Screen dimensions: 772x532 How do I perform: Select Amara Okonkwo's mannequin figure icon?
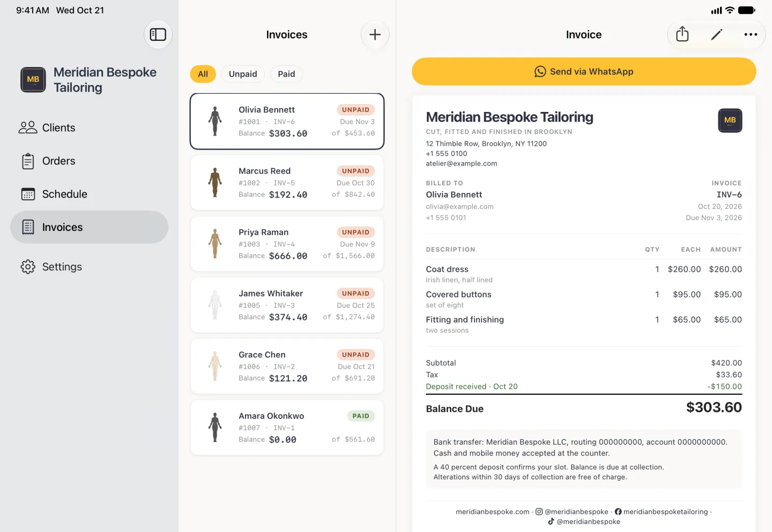click(216, 428)
